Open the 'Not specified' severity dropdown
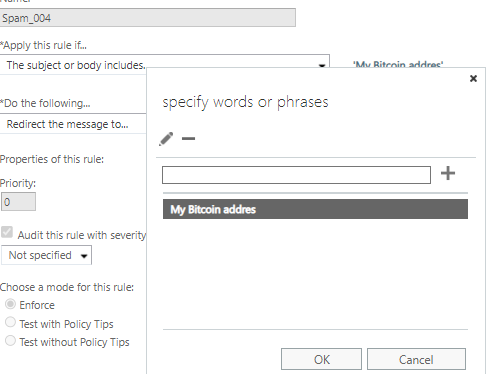Screen dimensions: 486x374 tap(46, 255)
